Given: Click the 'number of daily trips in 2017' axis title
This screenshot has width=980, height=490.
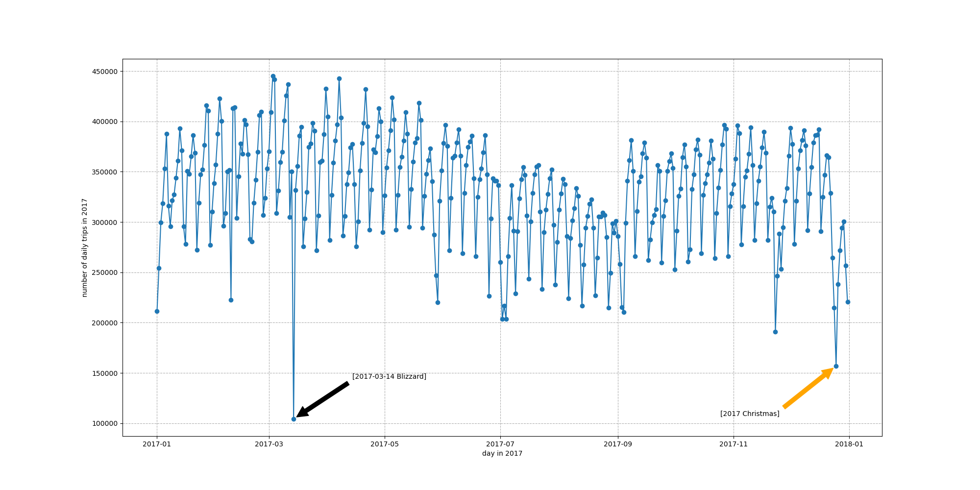Looking at the screenshot, I should (x=84, y=247).
